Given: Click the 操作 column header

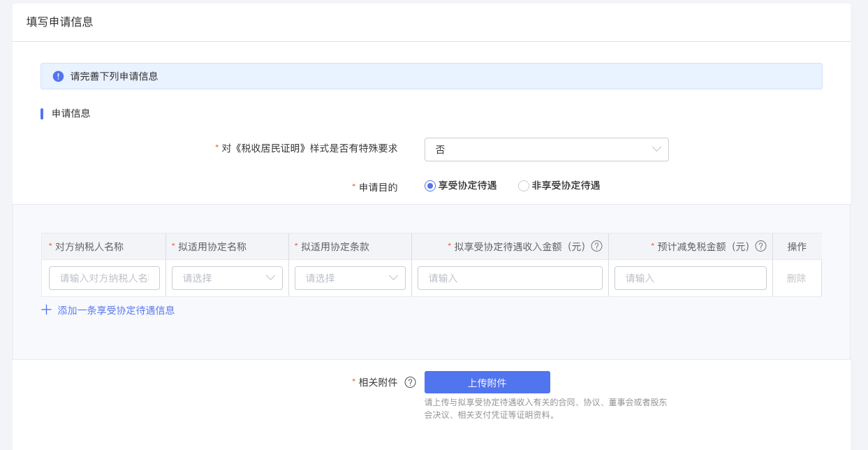Looking at the screenshot, I should pyautogui.click(x=797, y=247).
